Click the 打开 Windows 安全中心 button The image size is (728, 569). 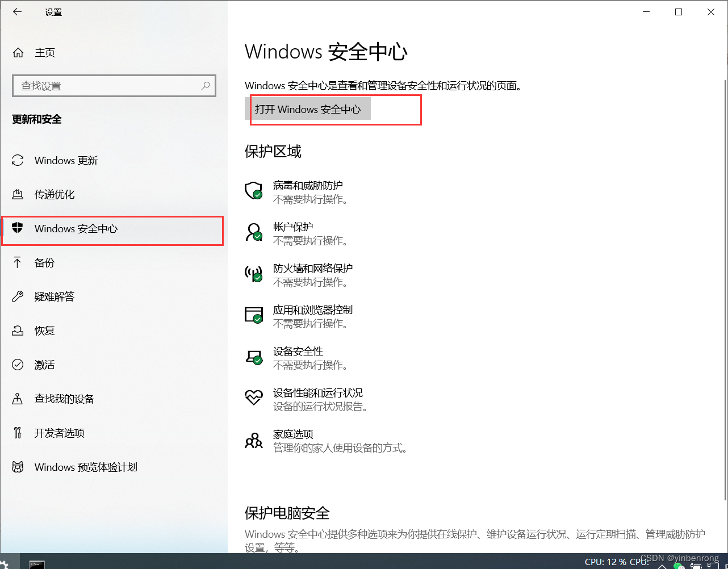click(308, 109)
